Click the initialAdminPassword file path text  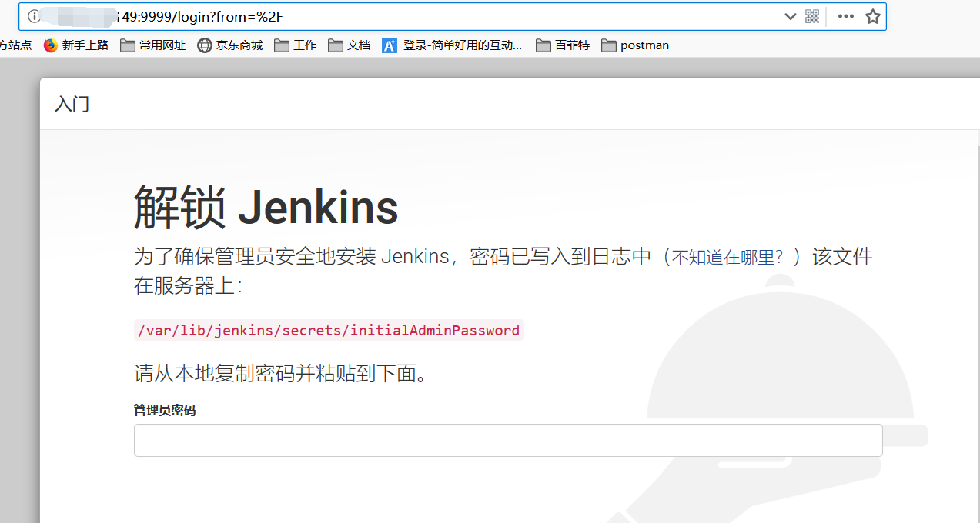pos(329,331)
